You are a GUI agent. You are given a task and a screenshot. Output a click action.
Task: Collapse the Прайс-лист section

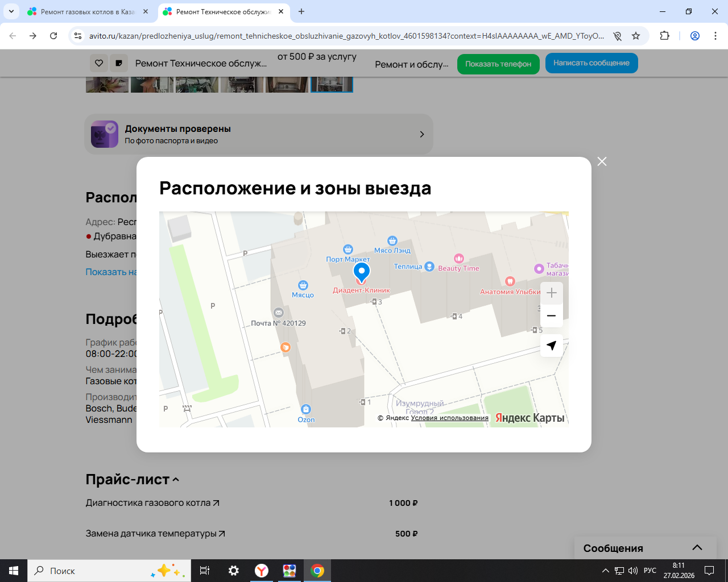[176, 480]
